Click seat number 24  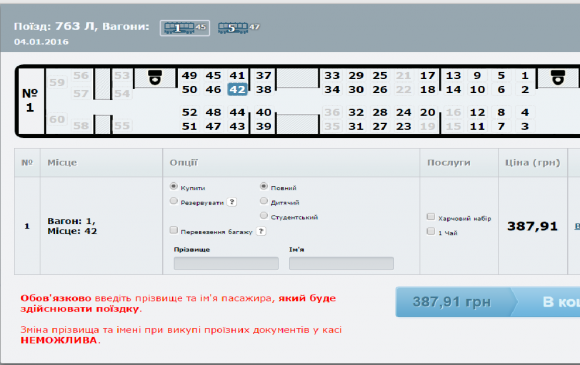[404, 112]
